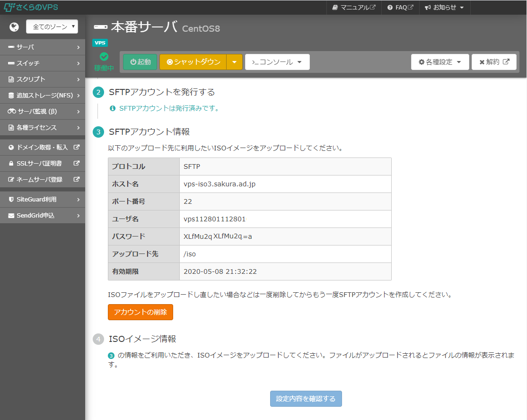Click the 起動 power-on button

coord(140,62)
